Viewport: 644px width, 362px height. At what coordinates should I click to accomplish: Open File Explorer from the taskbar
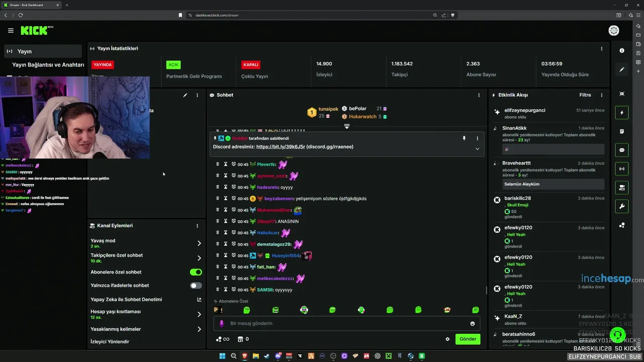pos(256,356)
